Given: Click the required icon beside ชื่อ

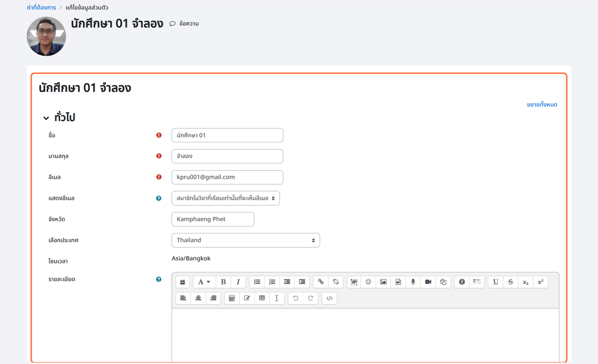Looking at the screenshot, I should click(159, 135).
